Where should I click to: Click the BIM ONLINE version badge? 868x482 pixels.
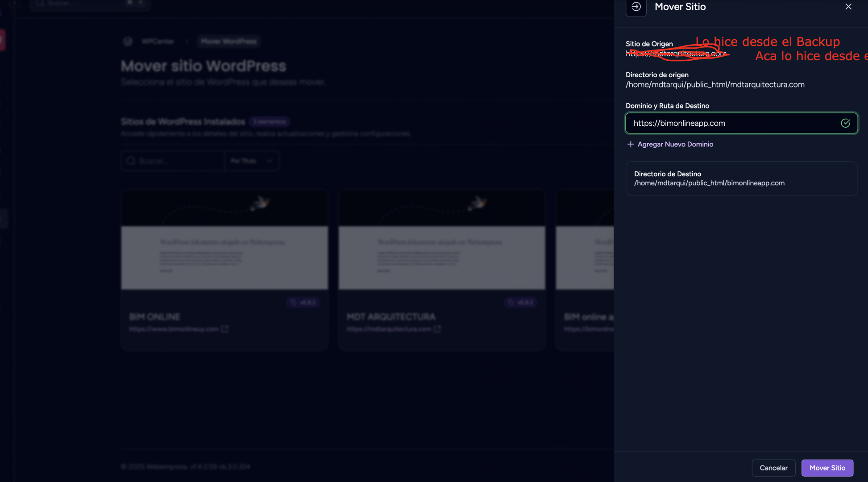pos(303,303)
